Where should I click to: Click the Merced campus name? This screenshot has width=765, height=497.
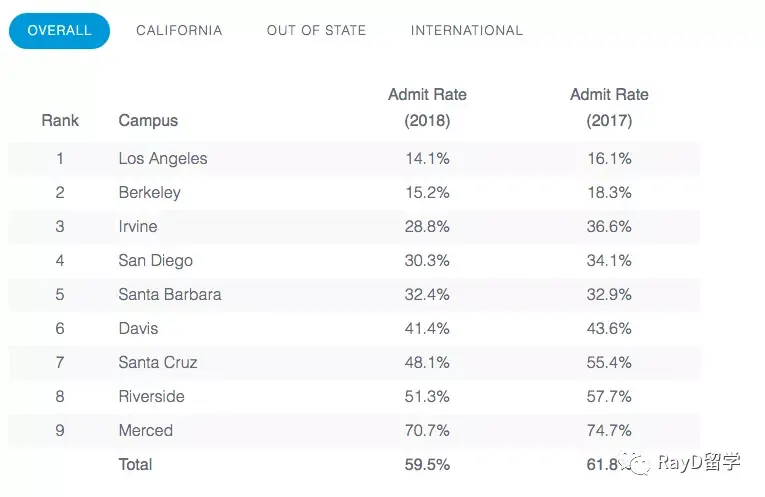[146, 430]
